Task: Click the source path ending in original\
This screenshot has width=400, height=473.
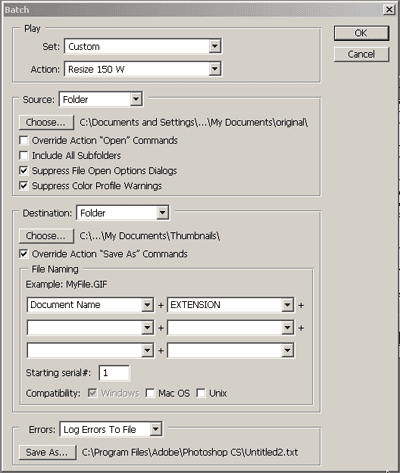Action: point(194,123)
